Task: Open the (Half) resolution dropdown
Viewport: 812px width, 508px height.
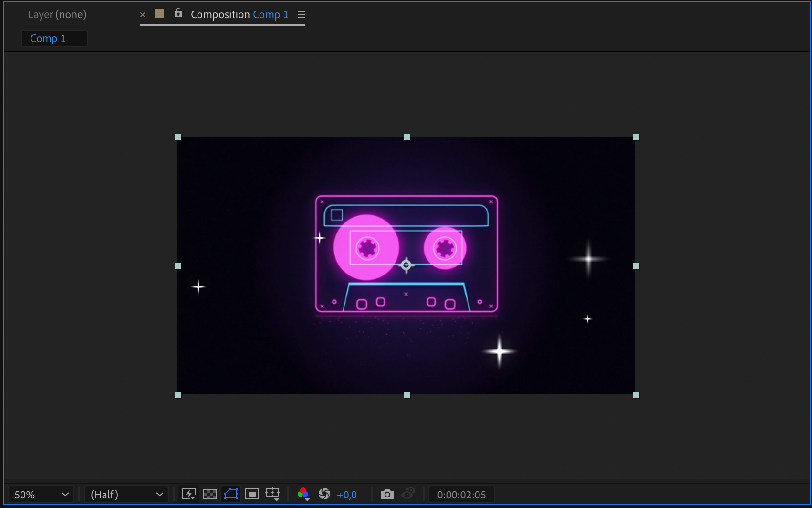Action: (x=126, y=495)
